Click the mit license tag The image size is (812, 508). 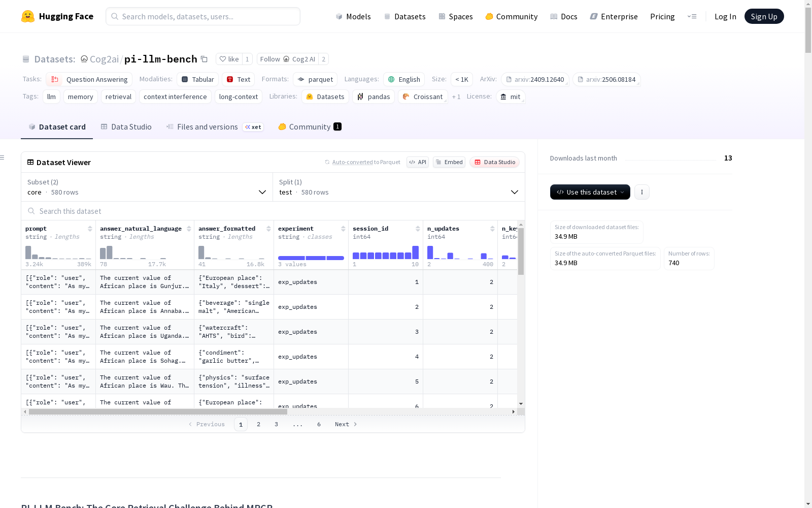[x=511, y=97]
